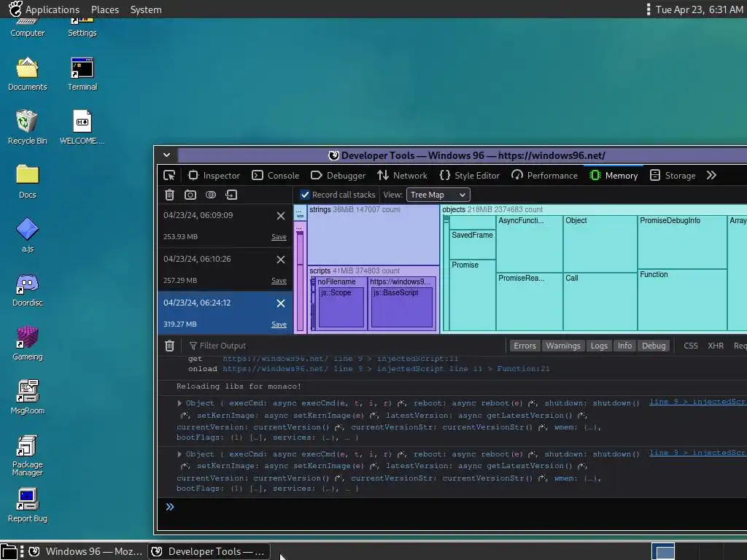The width and height of the screenshot is (747, 560).
Task: Open the Debugger tab
Action: tap(338, 176)
